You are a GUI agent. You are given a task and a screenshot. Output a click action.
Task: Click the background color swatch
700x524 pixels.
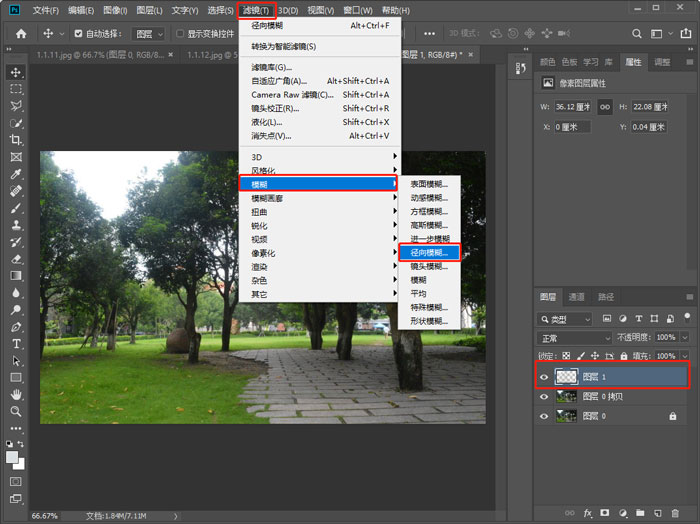coord(21,466)
